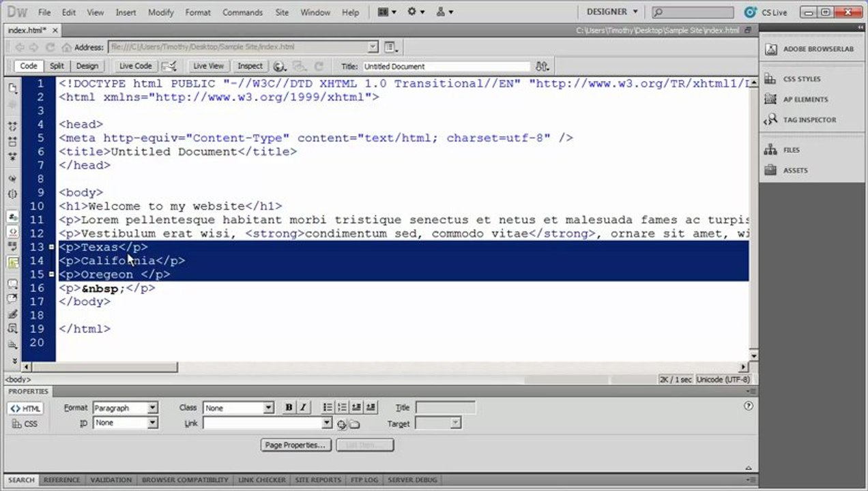Click the Balance Braces icon
This screenshot has width=868, height=491.
click(12, 194)
